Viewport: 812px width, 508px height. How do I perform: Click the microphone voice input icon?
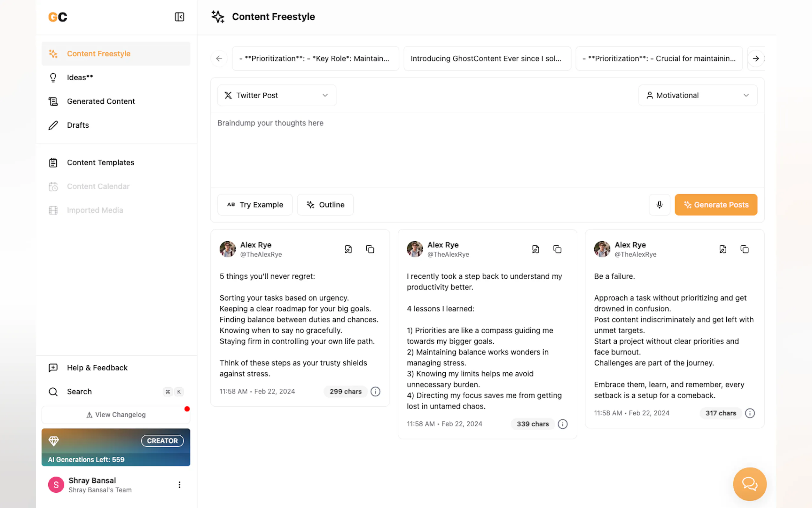click(x=659, y=205)
